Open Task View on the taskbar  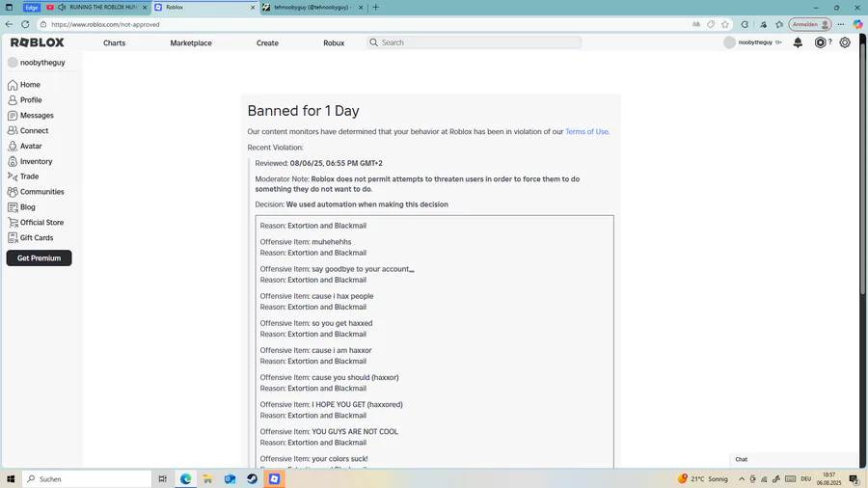pyautogui.click(x=162, y=478)
